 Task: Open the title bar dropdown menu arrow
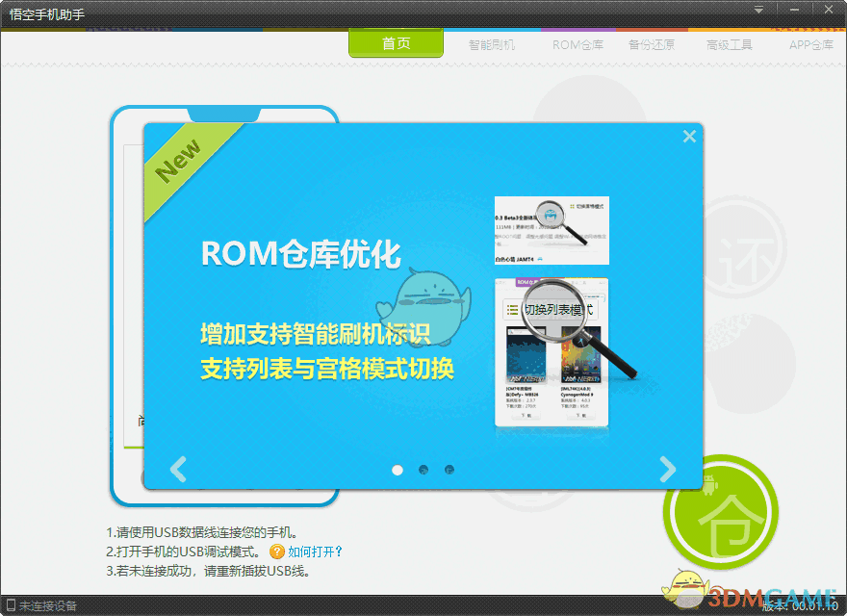(759, 10)
